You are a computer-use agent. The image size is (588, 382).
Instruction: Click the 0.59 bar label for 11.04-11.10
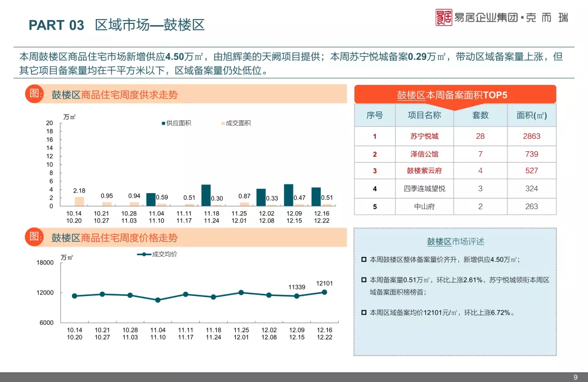pyautogui.click(x=162, y=197)
